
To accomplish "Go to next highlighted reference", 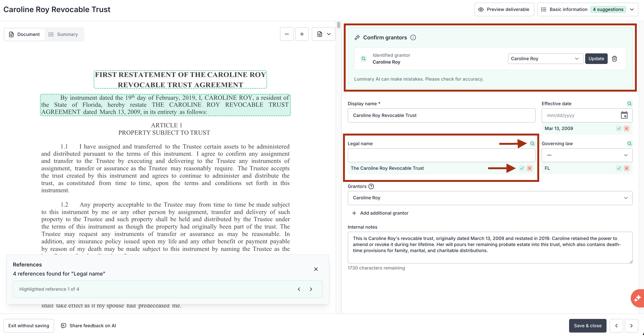I will (x=311, y=289).
